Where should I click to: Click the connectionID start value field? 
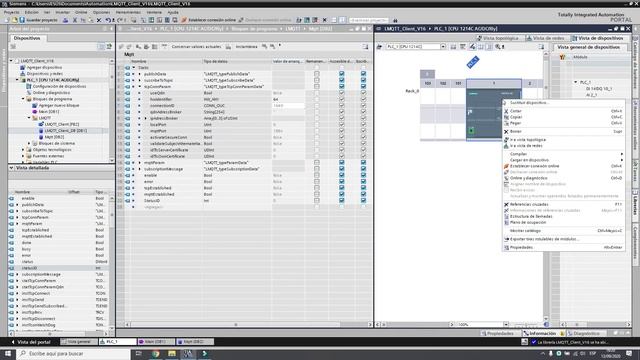pyautogui.click(x=288, y=106)
